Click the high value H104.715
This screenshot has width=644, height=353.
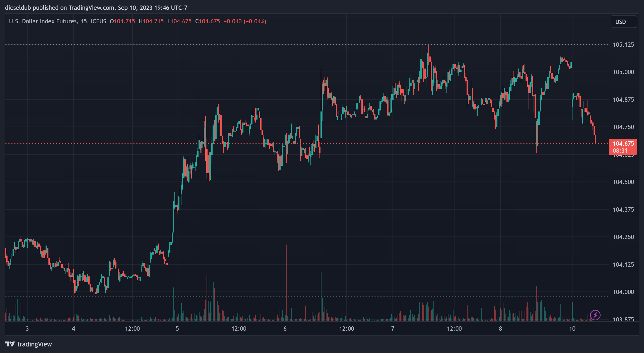[151, 21]
